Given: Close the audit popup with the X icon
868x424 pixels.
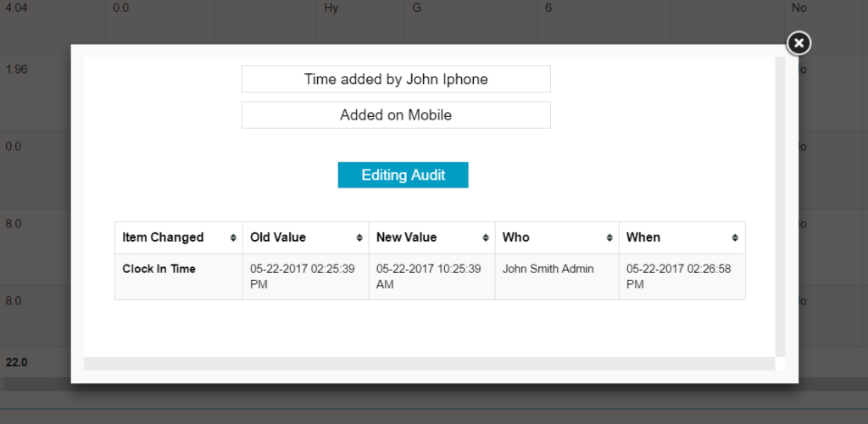Looking at the screenshot, I should tap(798, 43).
